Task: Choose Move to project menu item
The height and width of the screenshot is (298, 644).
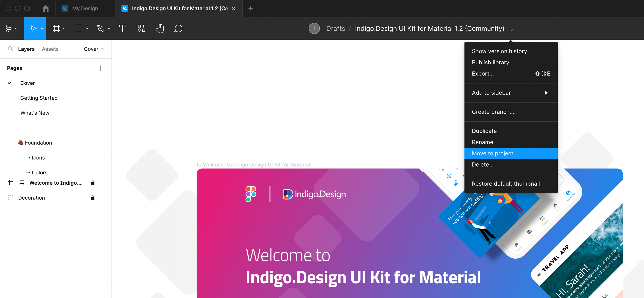Action: [x=495, y=153]
